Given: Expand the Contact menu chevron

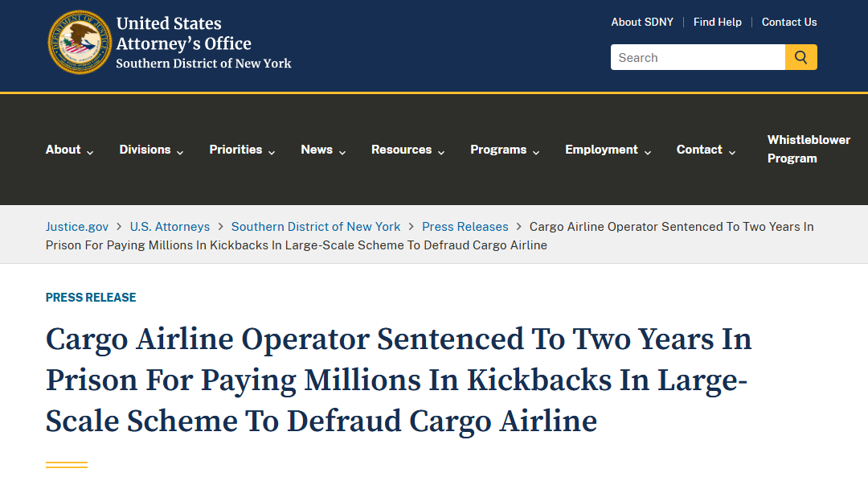Looking at the screenshot, I should tap(732, 152).
